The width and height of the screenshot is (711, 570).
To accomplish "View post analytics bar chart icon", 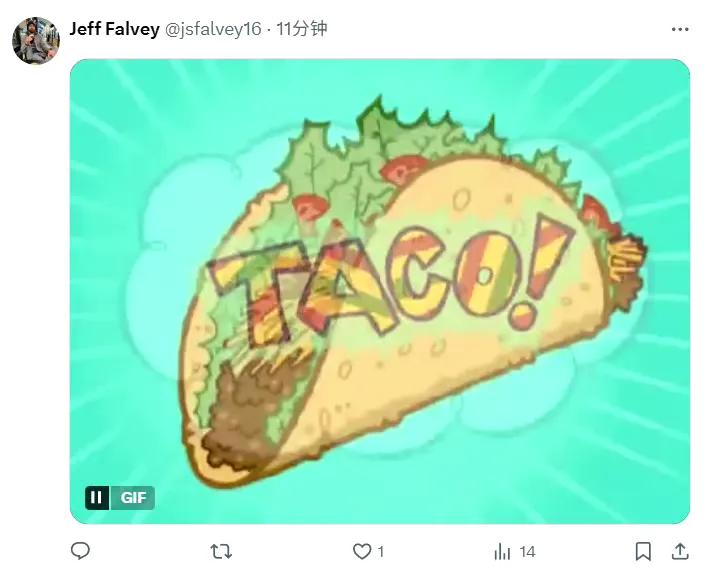I will pyautogui.click(x=502, y=551).
